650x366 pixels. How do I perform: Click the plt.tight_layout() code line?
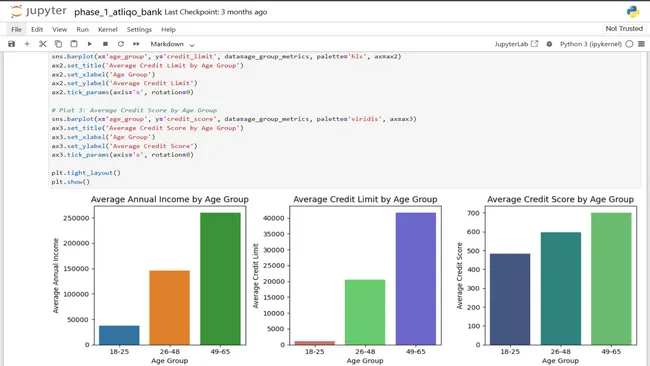[x=86, y=173]
